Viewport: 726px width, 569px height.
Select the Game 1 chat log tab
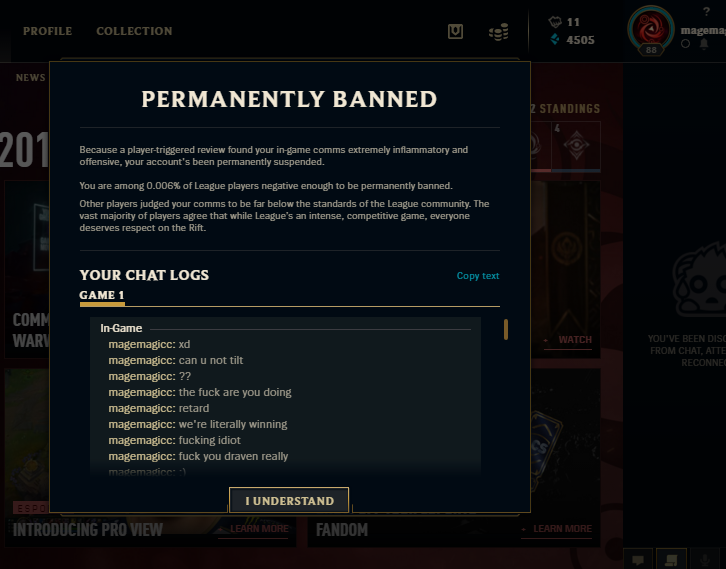102,295
